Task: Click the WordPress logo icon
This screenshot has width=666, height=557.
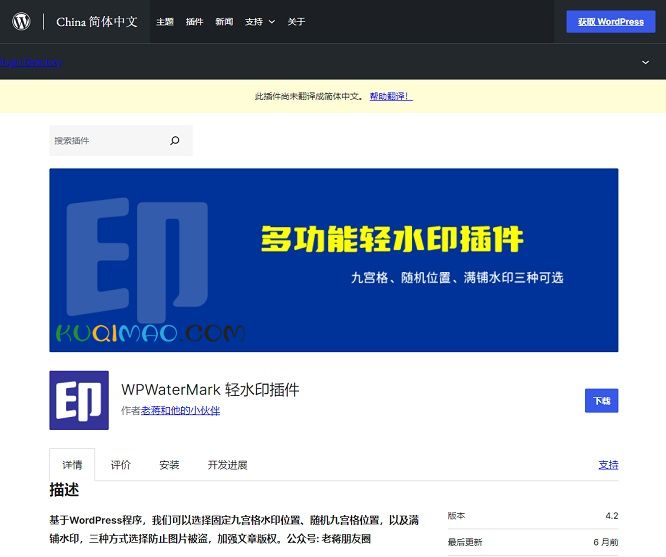Action: click(x=21, y=21)
